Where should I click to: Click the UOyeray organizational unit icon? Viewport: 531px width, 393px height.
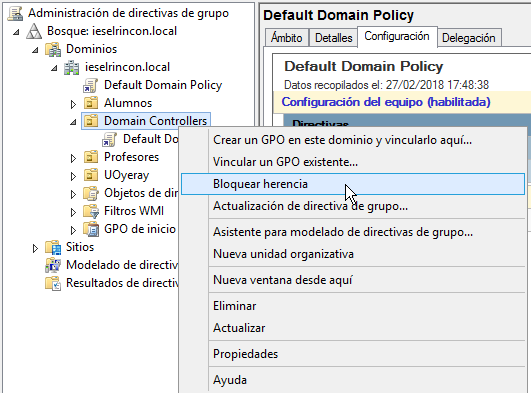91,175
